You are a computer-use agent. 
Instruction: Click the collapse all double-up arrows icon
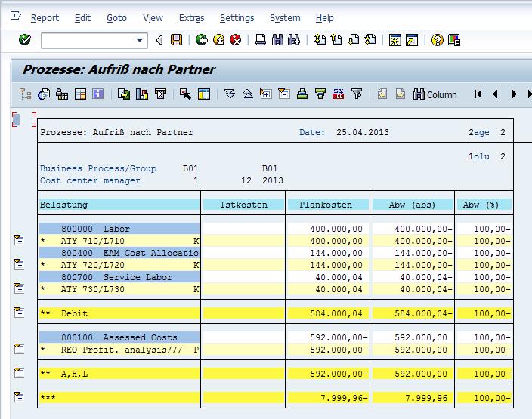(x=248, y=94)
